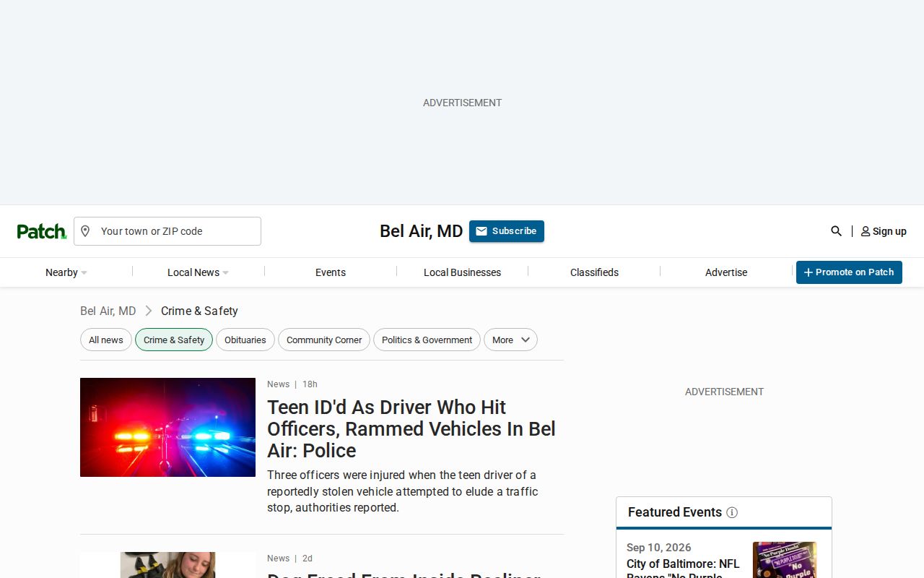Select the Politics & Government filter chip
This screenshot has width=924, height=578.
pos(427,340)
